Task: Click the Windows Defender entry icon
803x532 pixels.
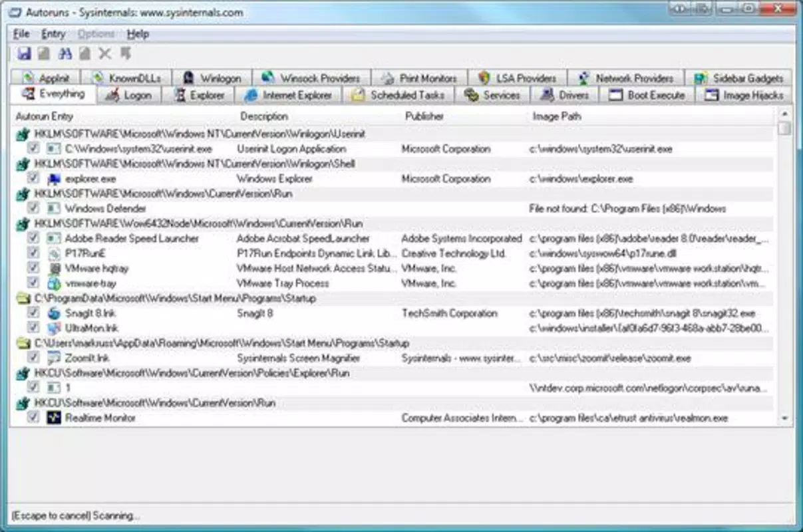Action: click(x=55, y=208)
